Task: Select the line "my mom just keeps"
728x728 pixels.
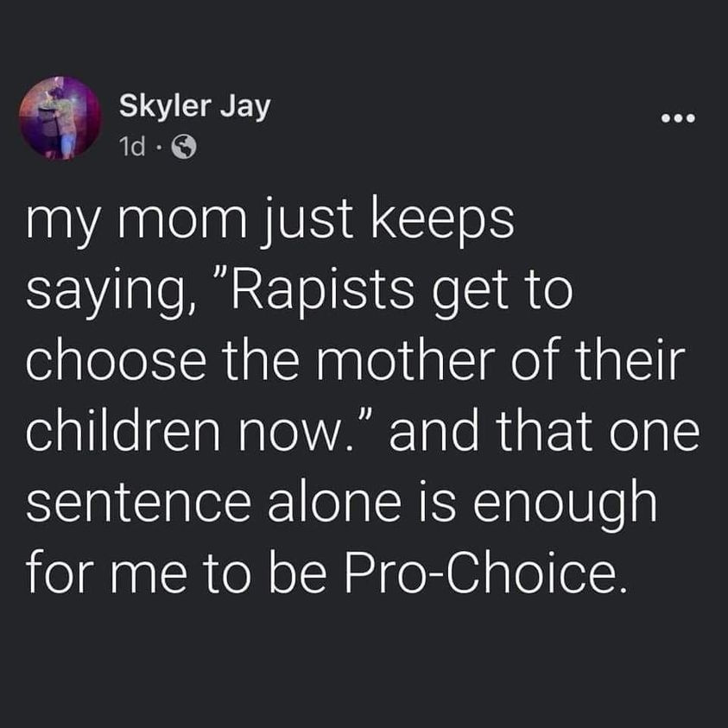Action: click(x=270, y=222)
